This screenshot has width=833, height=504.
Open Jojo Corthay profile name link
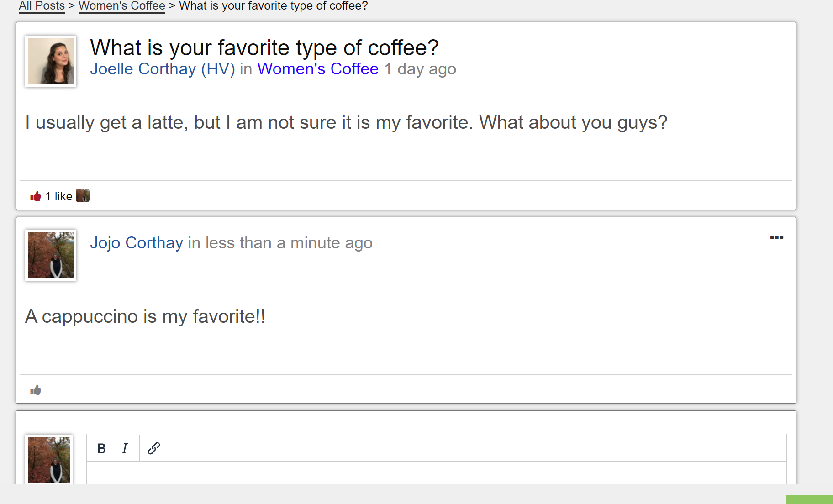[x=137, y=243]
